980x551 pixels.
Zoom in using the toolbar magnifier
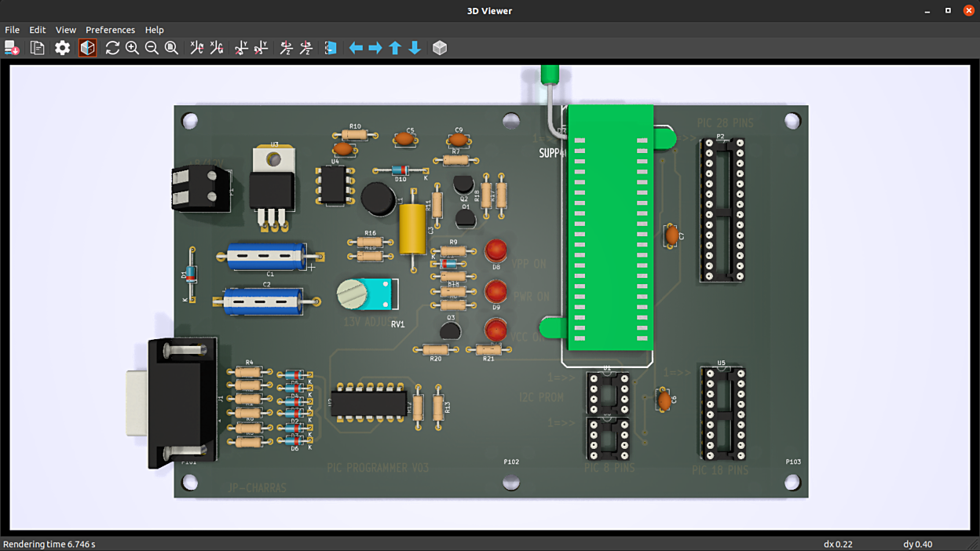click(x=132, y=48)
